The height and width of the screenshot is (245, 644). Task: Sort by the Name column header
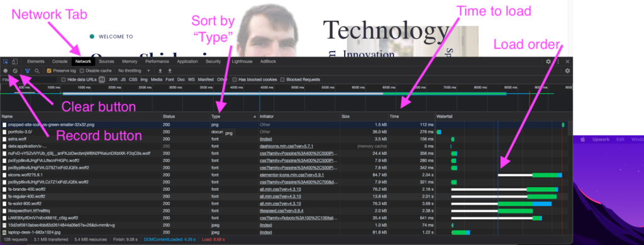[80, 117]
